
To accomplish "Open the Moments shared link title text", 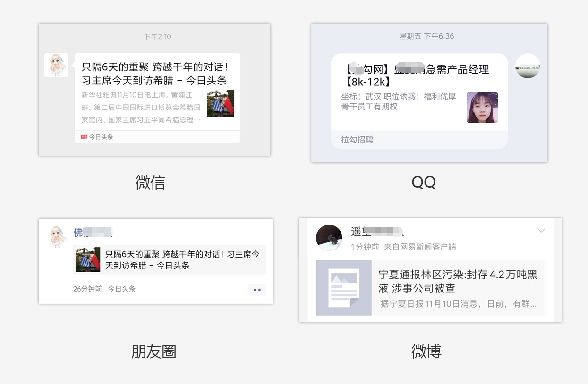I will [182, 259].
